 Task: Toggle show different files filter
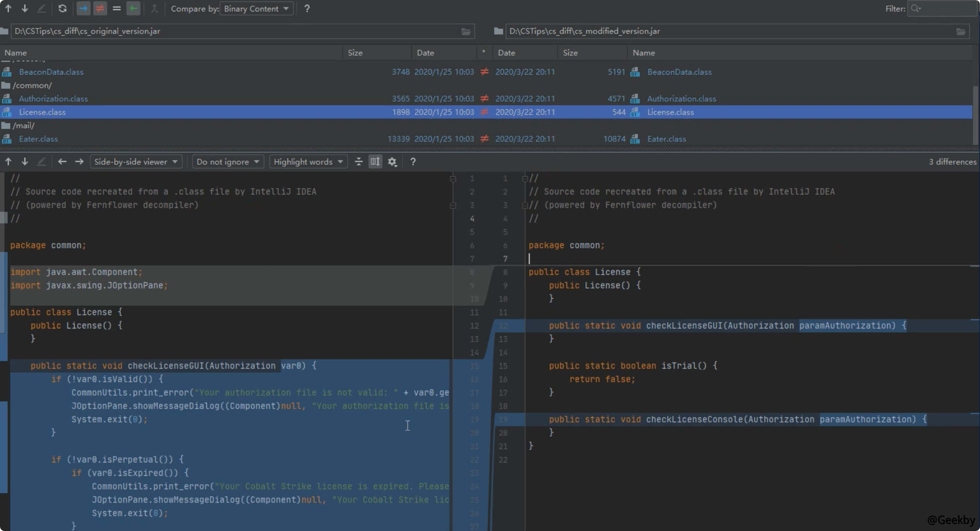100,8
